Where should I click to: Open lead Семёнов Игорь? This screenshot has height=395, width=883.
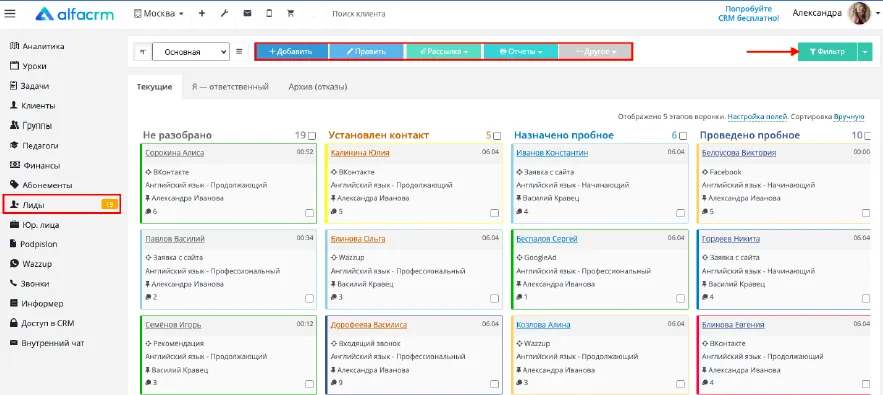point(173,325)
